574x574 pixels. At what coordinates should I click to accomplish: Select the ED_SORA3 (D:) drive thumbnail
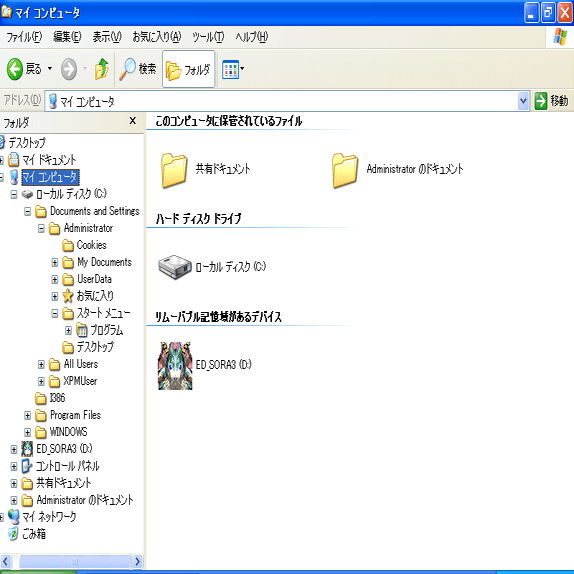[x=175, y=365]
